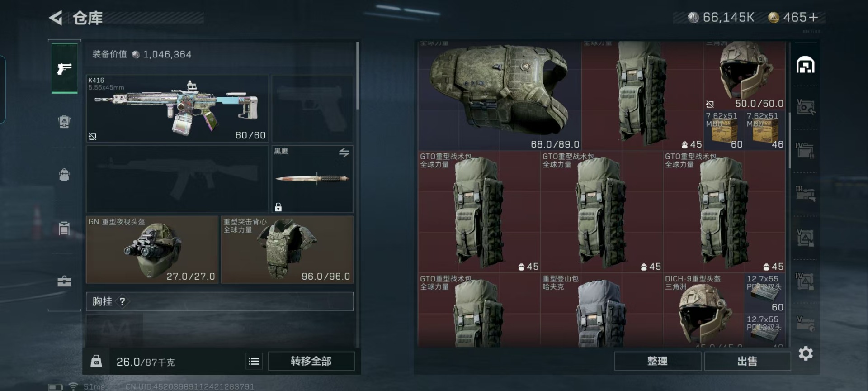Add currency with the plus next to 465
Viewport: 868px width, 391px height.
coord(813,17)
